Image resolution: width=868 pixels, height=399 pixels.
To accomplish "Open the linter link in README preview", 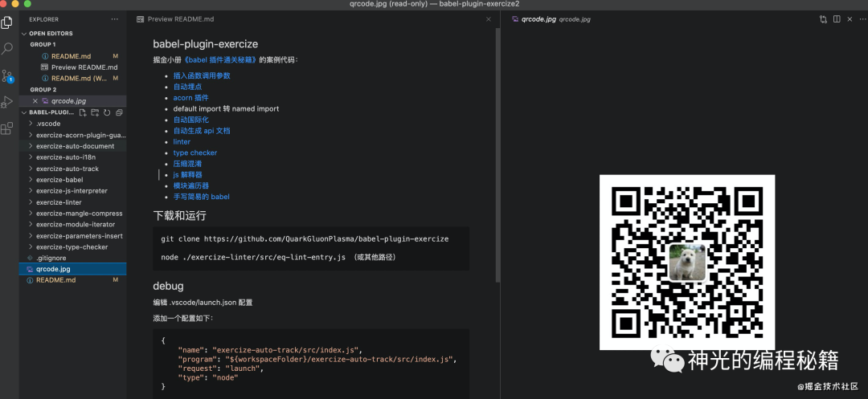I will click(182, 142).
